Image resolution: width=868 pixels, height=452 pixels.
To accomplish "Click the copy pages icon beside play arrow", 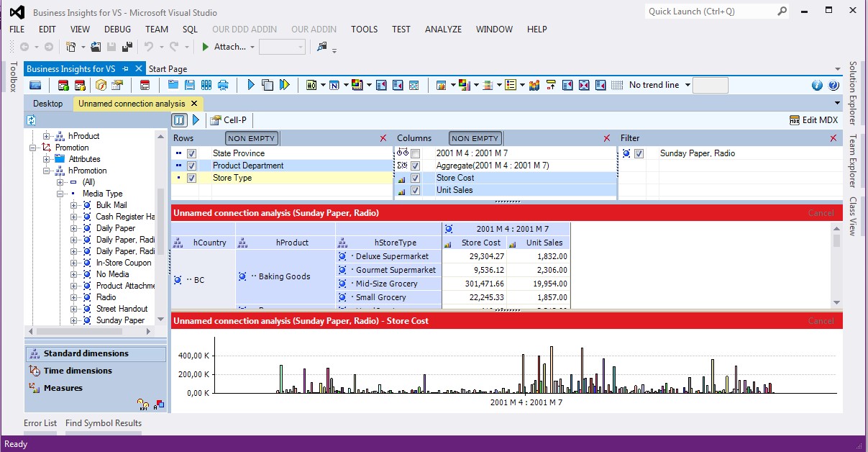I will coord(268,85).
